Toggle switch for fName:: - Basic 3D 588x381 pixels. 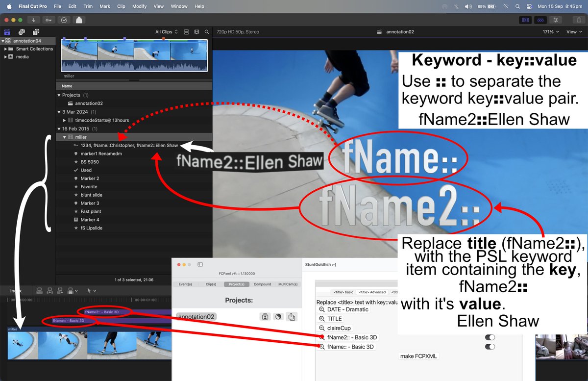tap(490, 347)
